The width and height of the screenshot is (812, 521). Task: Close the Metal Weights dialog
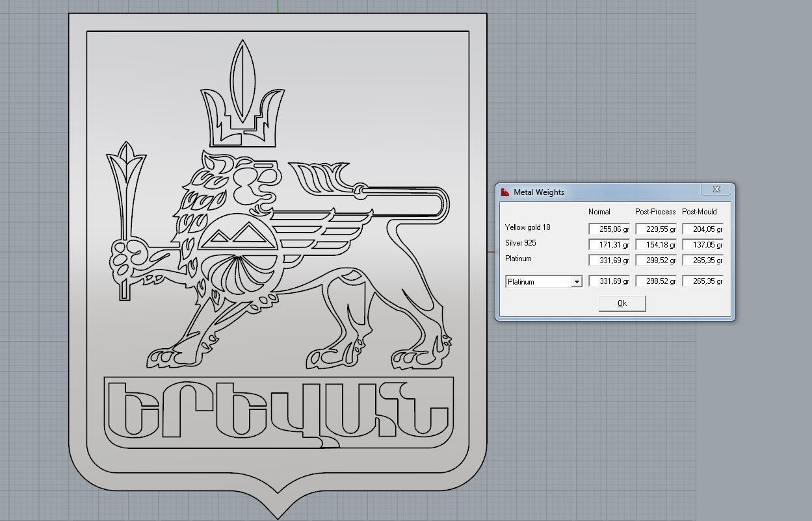[x=716, y=190]
